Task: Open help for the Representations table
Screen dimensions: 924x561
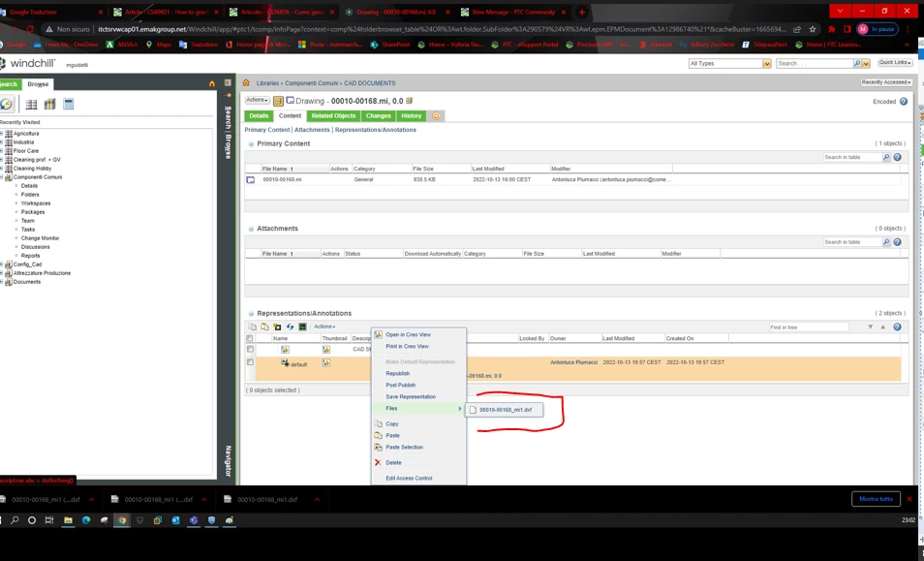Action: tap(897, 327)
